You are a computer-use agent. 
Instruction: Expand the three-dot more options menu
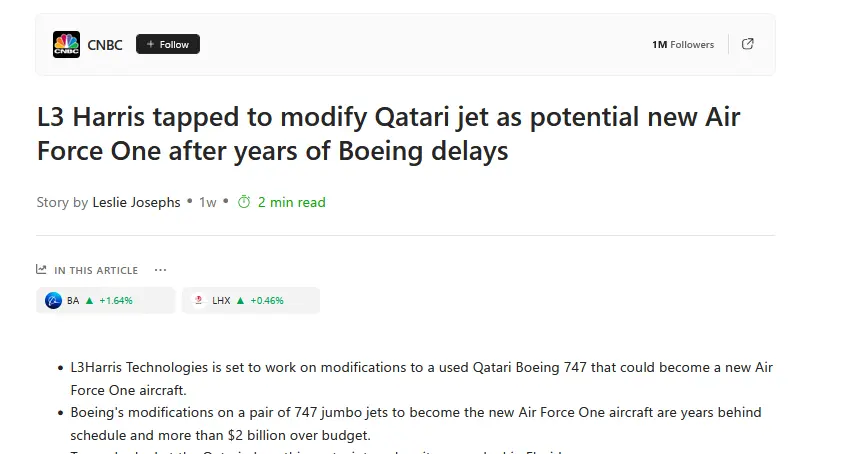pos(161,270)
